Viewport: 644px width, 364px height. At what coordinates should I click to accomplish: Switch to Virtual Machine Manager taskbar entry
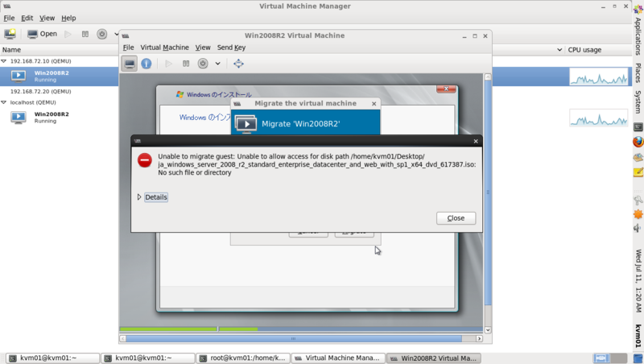338,358
